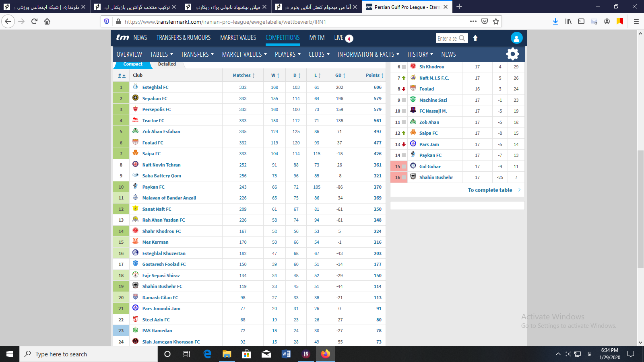Click the Naft Novin Tehran crest
The height and width of the screenshot is (362, 644).
click(x=135, y=164)
